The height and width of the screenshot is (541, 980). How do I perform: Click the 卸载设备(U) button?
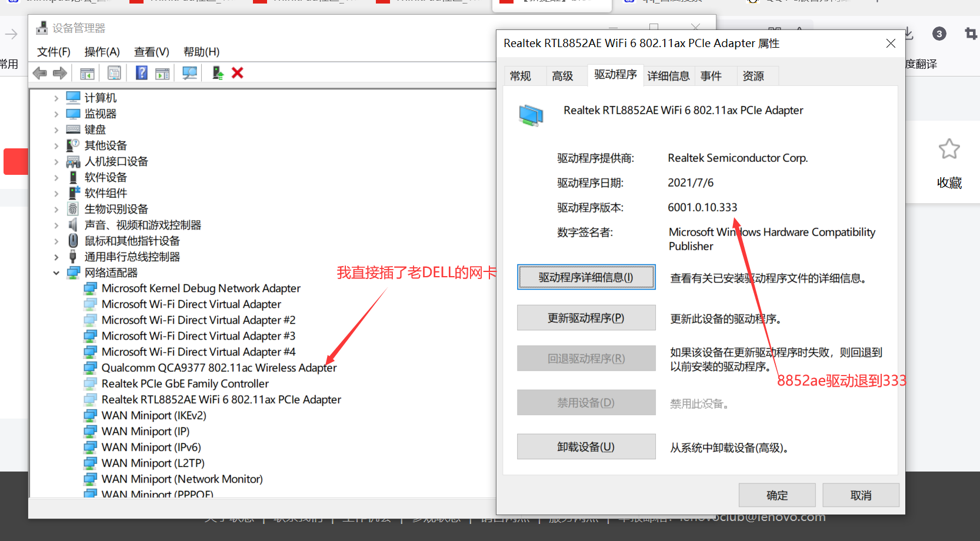point(586,447)
